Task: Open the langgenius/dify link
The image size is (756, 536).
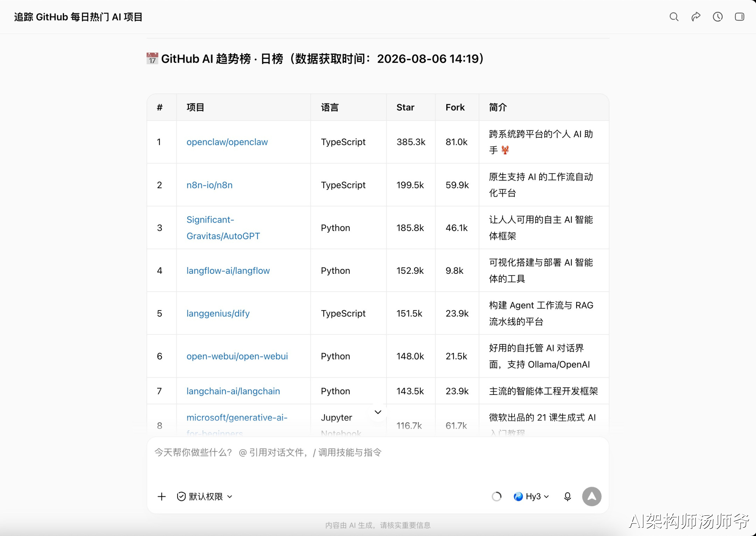Action: pos(218,313)
